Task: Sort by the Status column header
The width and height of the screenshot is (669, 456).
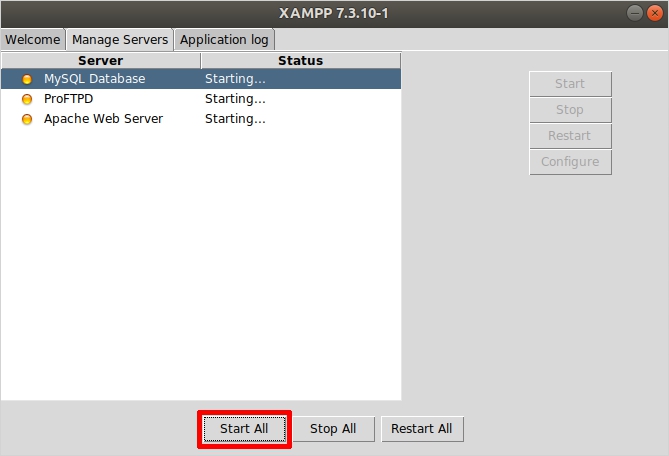Action: 300,60
